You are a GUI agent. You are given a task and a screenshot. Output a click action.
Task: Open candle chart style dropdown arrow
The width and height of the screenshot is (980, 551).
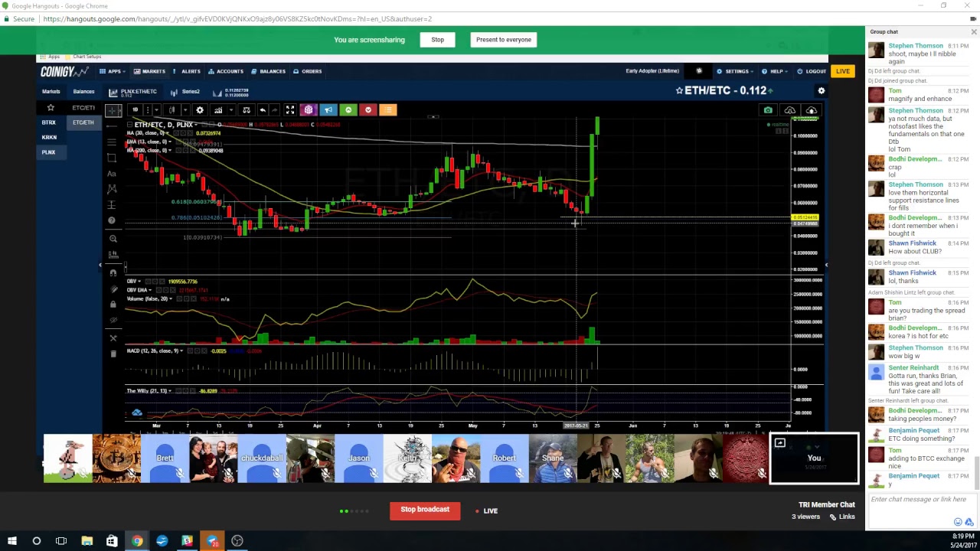(185, 110)
